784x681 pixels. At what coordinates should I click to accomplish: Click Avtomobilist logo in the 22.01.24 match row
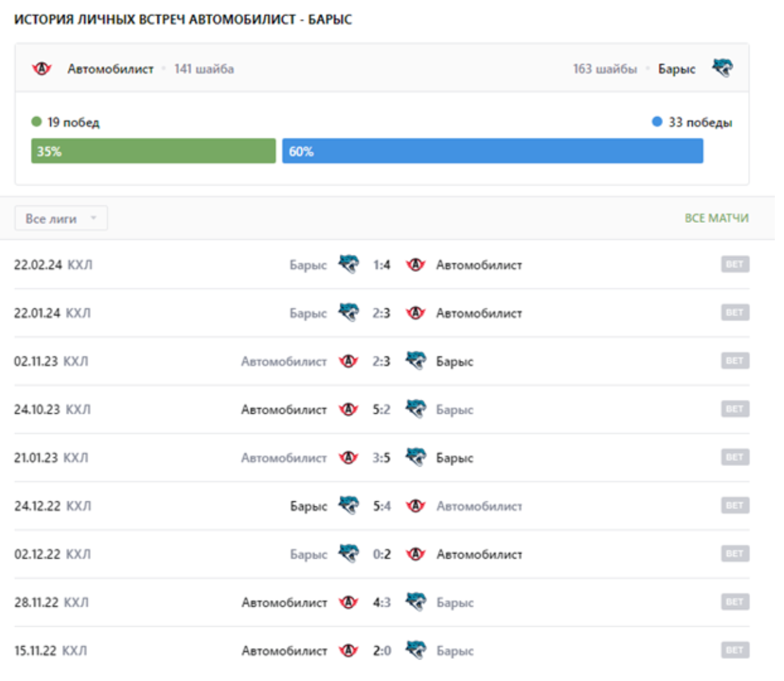pos(416,313)
